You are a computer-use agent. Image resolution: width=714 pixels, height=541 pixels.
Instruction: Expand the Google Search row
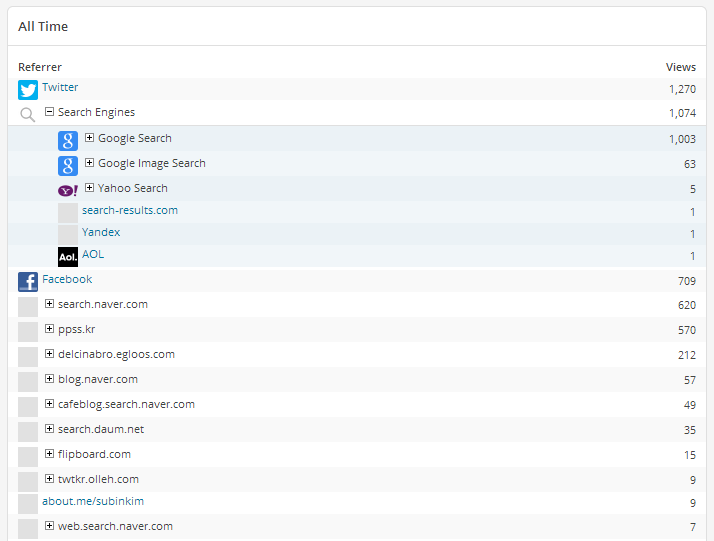click(89, 138)
